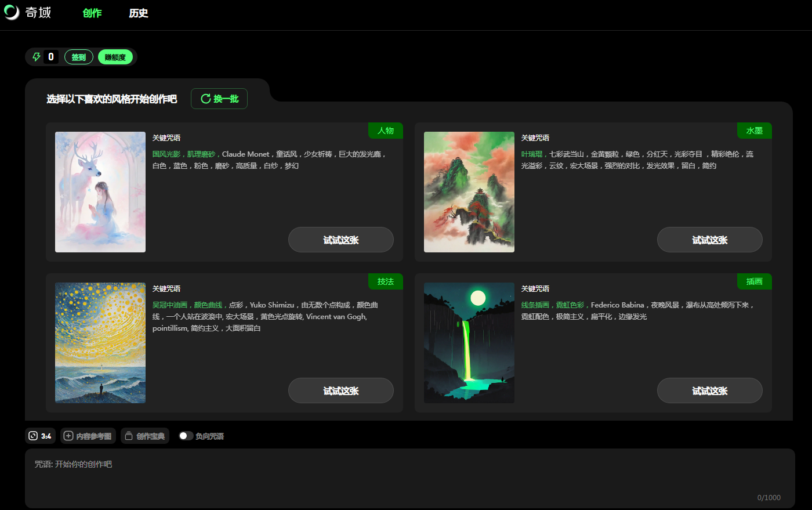
Task: Switch to the 历史 tab
Action: pos(139,13)
